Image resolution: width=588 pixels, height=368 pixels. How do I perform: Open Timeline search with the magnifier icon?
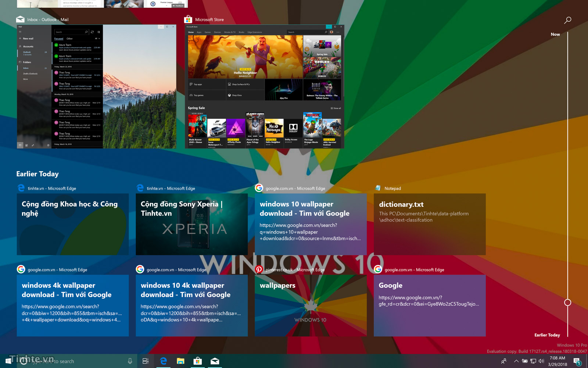(567, 20)
